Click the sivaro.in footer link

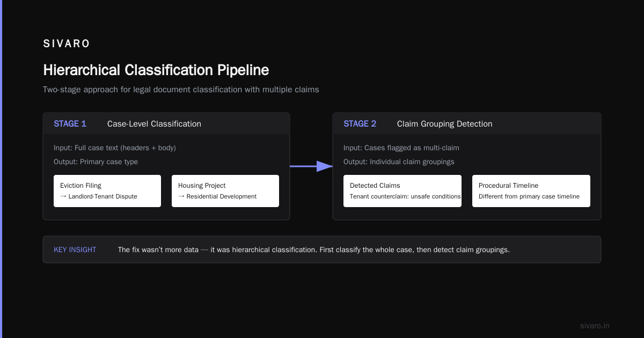click(x=595, y=326)
